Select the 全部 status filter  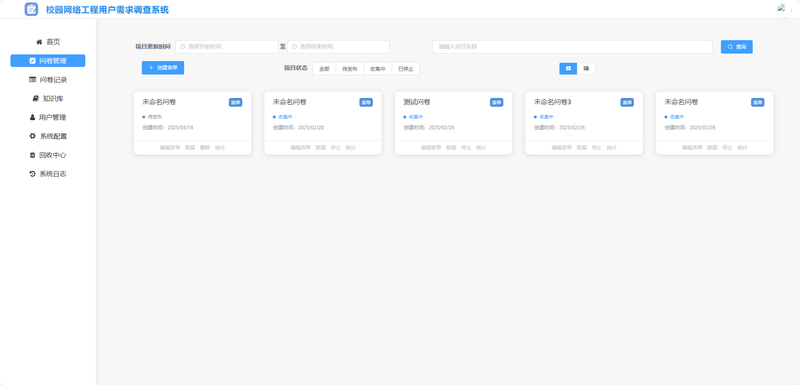324,69
